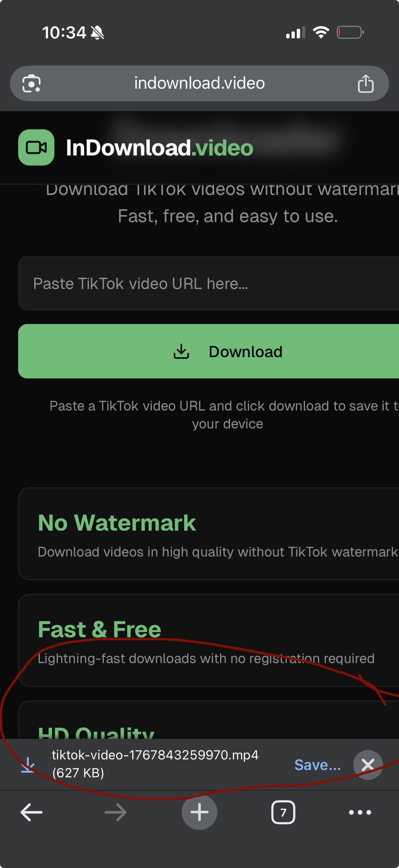Dismiss the download bar with X
The image size is (399, 868).
[x=368, y=765]
